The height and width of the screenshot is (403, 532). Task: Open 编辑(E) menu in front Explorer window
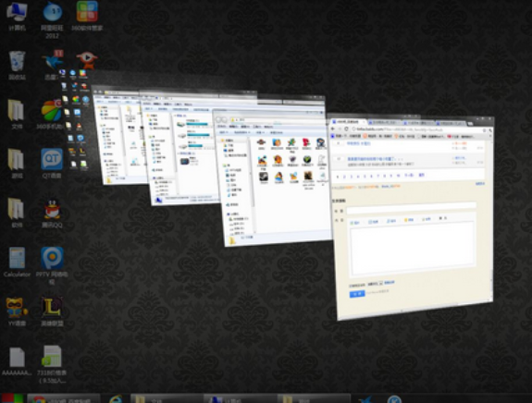(x=233, y=127)
